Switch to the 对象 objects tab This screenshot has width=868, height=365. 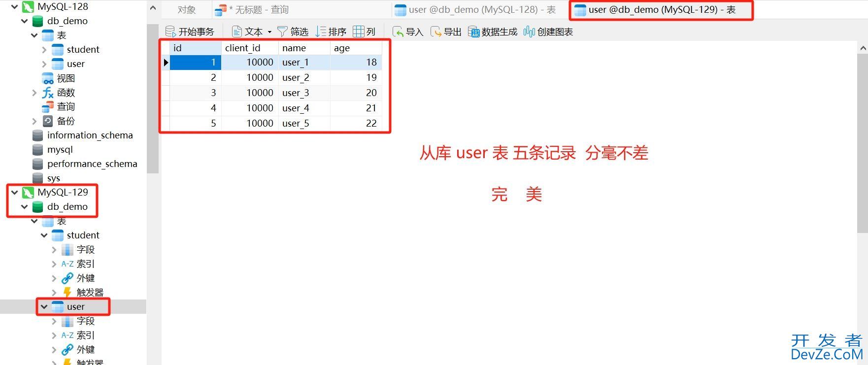coord(187,10)
